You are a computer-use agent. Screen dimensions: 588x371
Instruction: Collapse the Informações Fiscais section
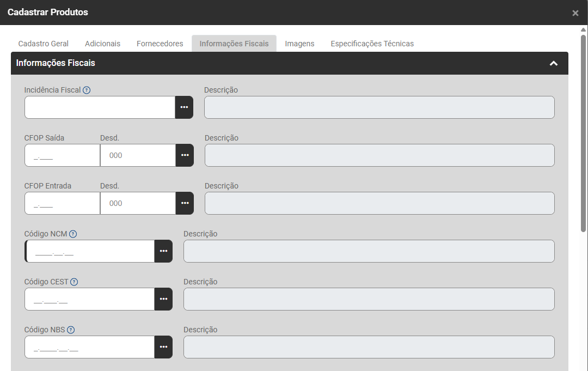(554, 63)
